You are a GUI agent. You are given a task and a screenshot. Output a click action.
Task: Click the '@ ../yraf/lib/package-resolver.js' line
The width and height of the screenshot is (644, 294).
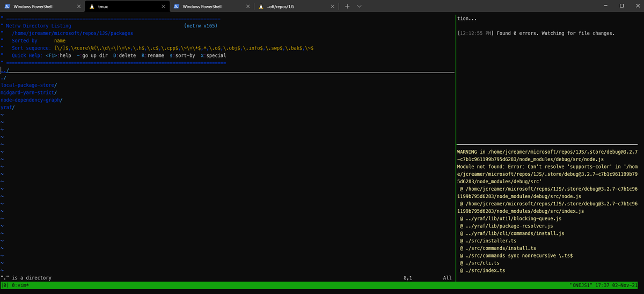pyautogui.click(x=507, y=226)
